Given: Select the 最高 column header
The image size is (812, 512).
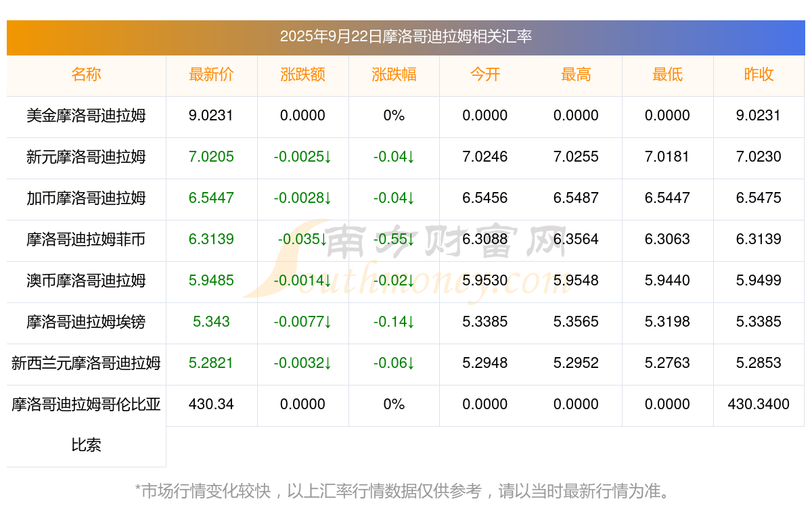Looking at the screenshot, I should point(576,74).
